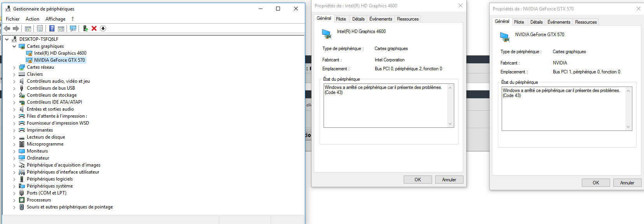This screenshot has height=224, width=644.
Task: Select Fournisseur d'impression WSD tree item
Action: click(x=58, y=123)
